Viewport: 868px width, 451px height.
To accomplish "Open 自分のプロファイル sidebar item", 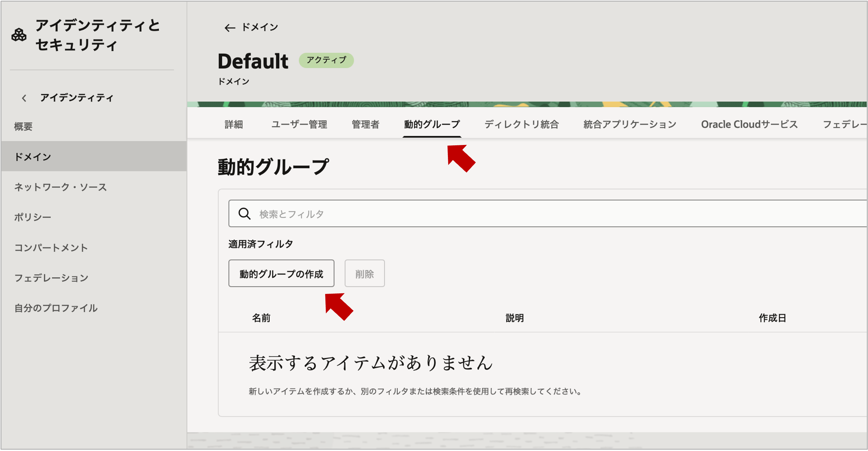I will click(x=56, y=308).
